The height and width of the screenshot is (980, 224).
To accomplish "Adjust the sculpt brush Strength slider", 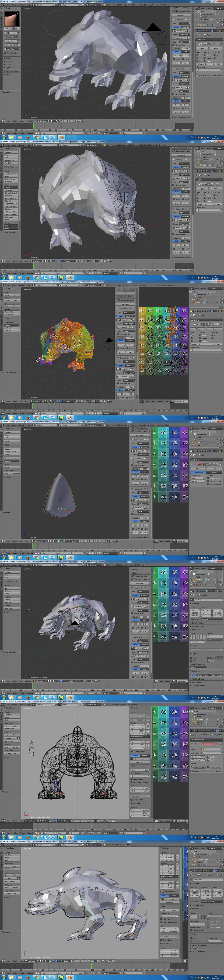I will 11,37.
